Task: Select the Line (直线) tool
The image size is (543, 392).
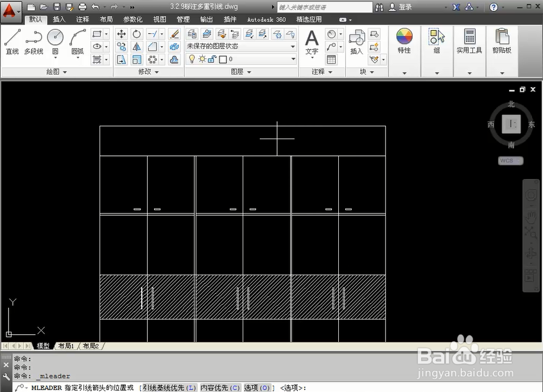Action: (12, 42)
